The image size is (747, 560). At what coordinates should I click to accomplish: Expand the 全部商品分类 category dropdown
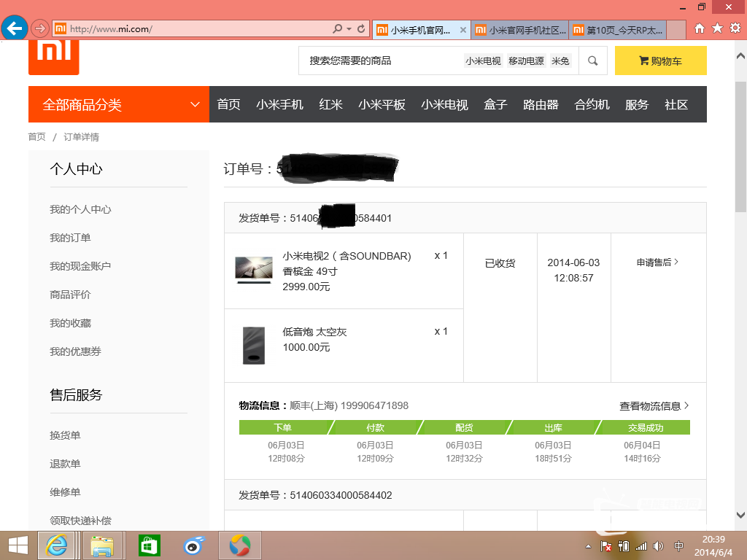coord(119,104)
